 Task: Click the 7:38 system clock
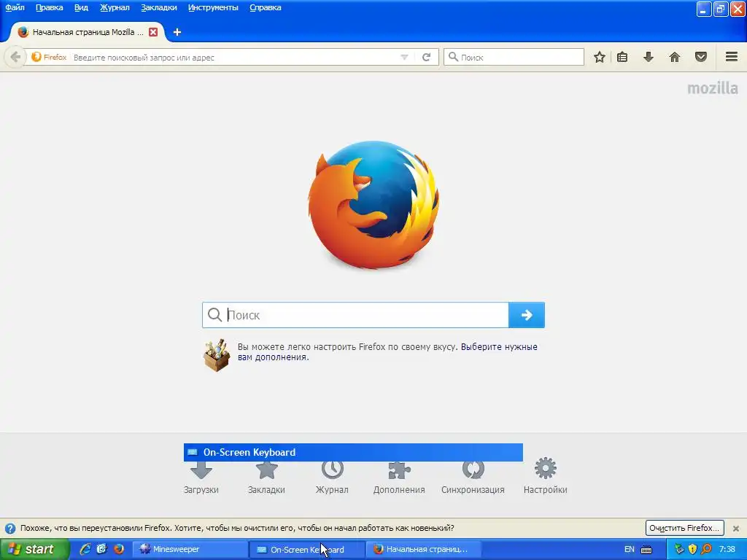[727, 549]
